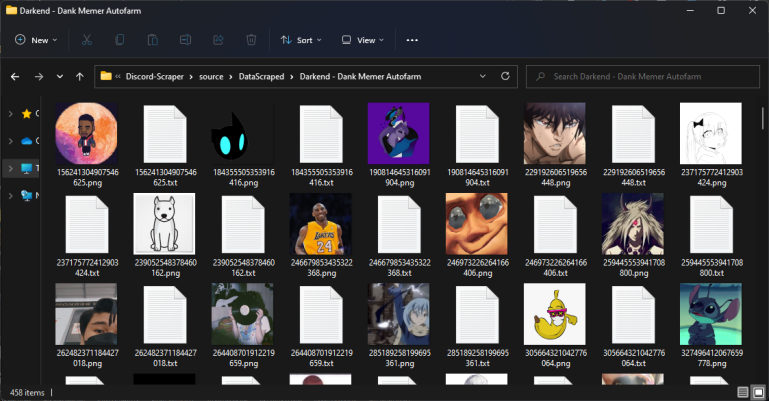
Task: Select 264408701912219659.png vinyl record thumbnail
Action: click(x=243, y=314)
